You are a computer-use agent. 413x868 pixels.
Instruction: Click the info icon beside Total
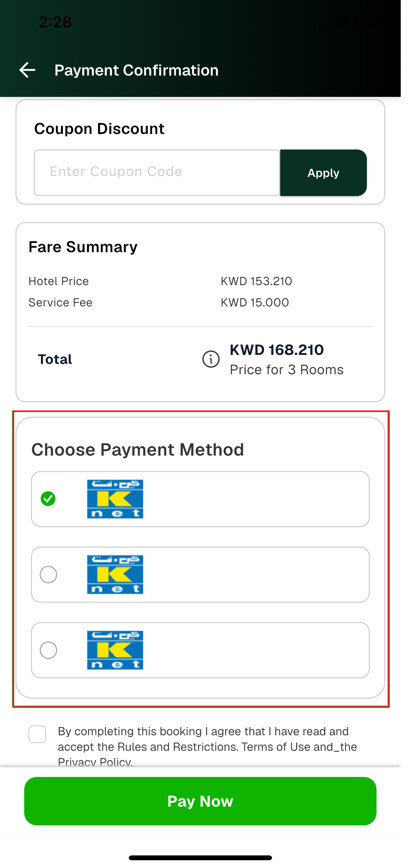[211, 359]
